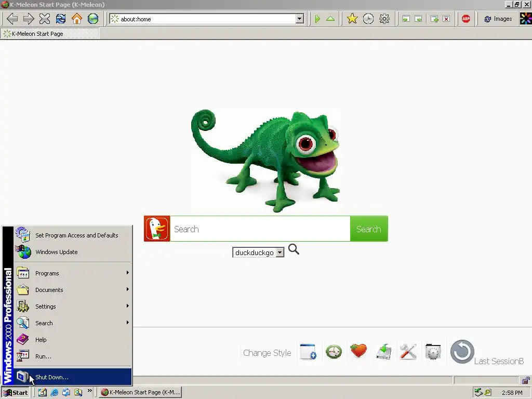Screen dimensions: 532x399
Task: Click the wrench and screwdriver tools icon
Action: (x=408, y=352)
